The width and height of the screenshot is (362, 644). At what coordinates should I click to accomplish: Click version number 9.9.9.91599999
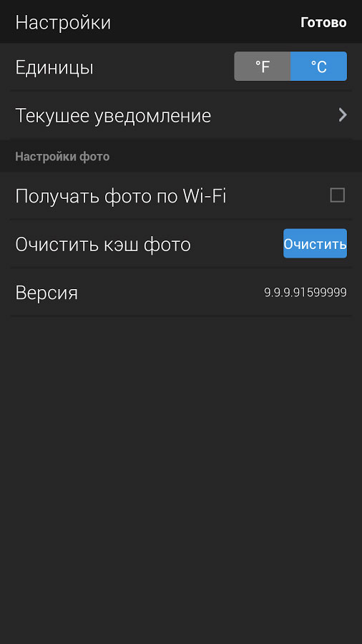pyautogui.click(x=305, y=293)
